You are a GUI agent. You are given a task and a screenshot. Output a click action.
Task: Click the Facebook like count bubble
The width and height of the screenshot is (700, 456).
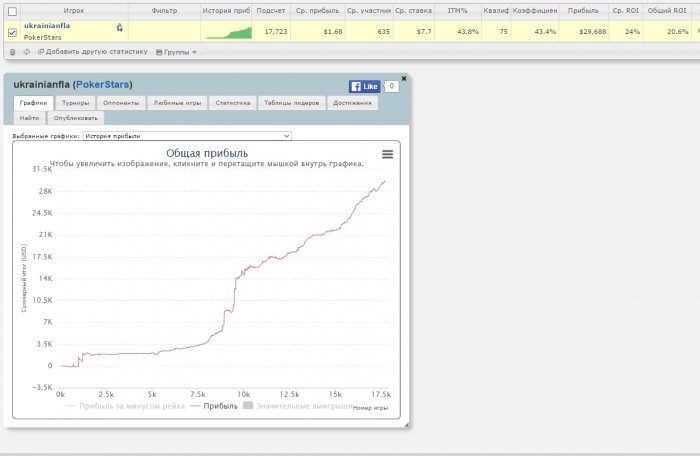pyautogui.click(x=392, y=86)
